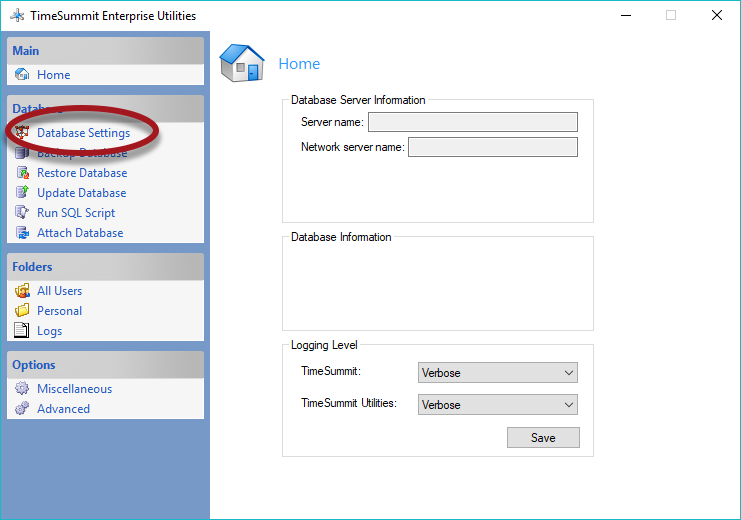Open Miscellaneous options link

[x=74, y=389]
